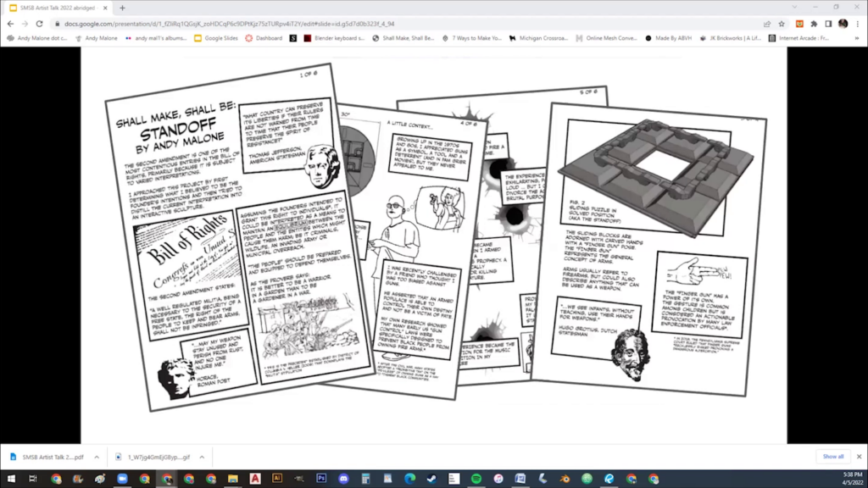This screenshot has height=488, width=868.
Task: Click the sliding puzzle comic page
Action: pyautogui.click(x=648, y=249)
